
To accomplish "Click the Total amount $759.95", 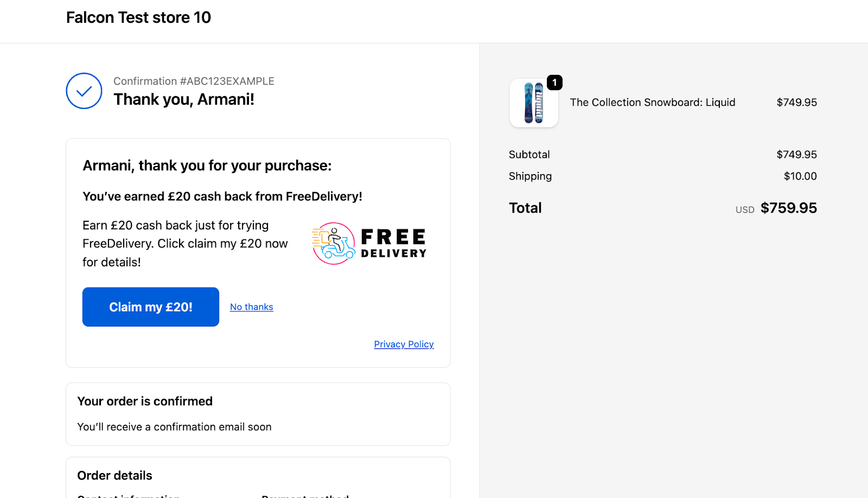I will coord(788,208).
